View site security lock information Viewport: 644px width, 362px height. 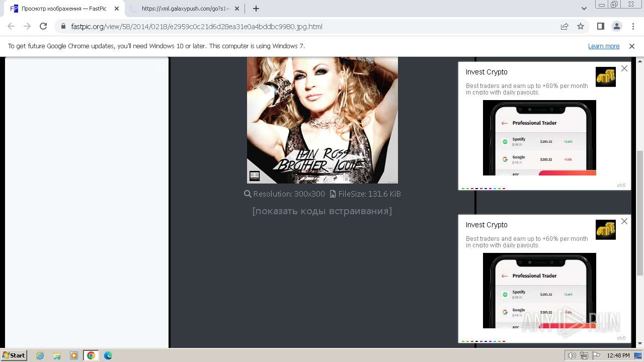click(63, 27)
